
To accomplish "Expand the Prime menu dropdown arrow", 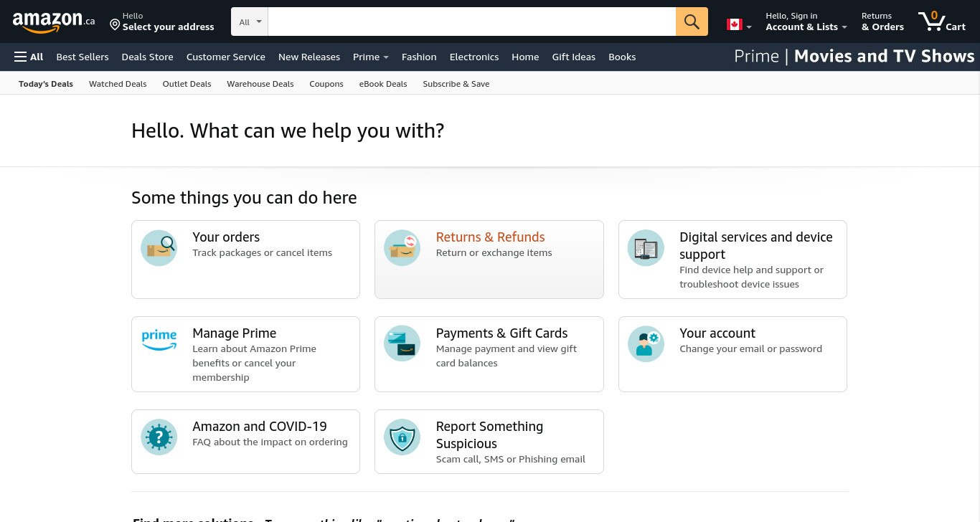I will 386,57.
